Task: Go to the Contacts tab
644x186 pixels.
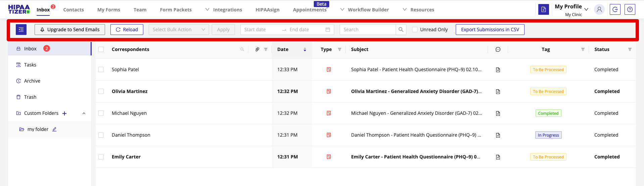Action: coord(73,10)
